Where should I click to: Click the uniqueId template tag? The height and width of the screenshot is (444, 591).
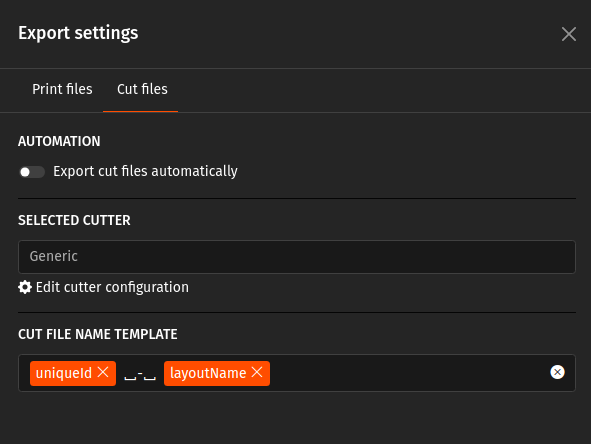point(73,373)
